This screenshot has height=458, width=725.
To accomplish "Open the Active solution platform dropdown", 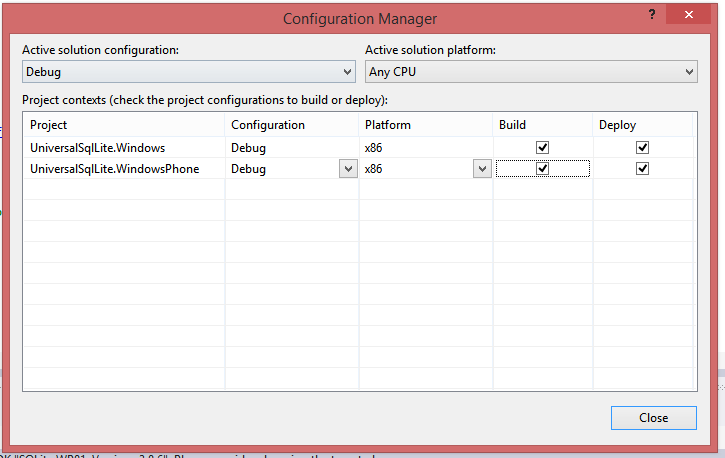I will coord(531,72).
